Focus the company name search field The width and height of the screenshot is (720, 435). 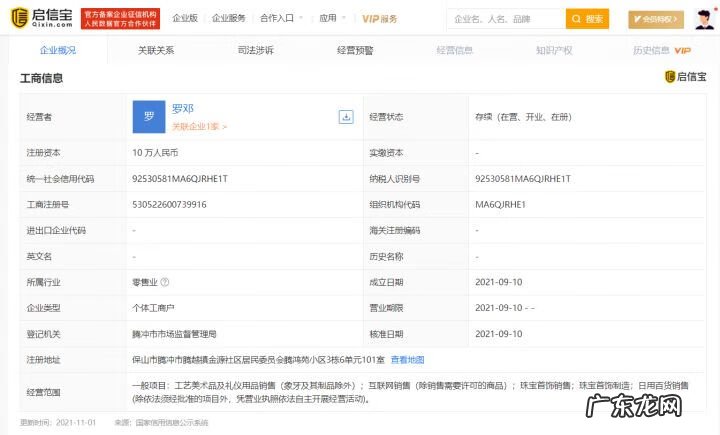tap(506, 19)
